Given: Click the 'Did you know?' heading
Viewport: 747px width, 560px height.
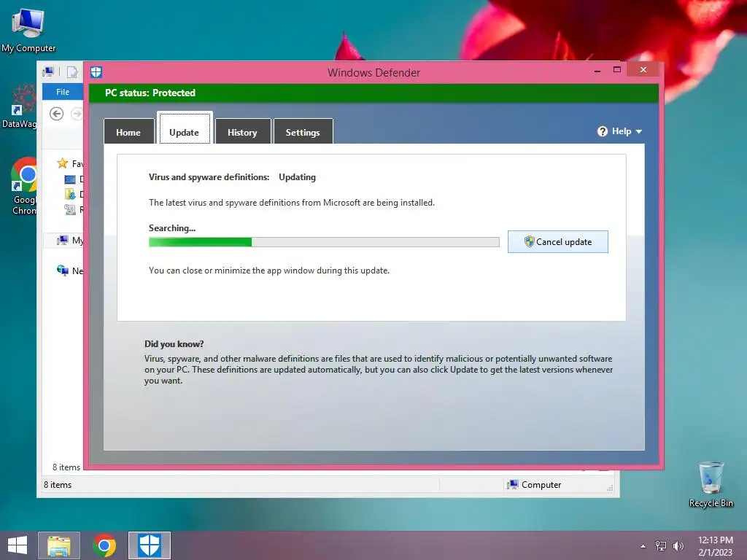Looking at the screenshot, I should click(174, 344).
